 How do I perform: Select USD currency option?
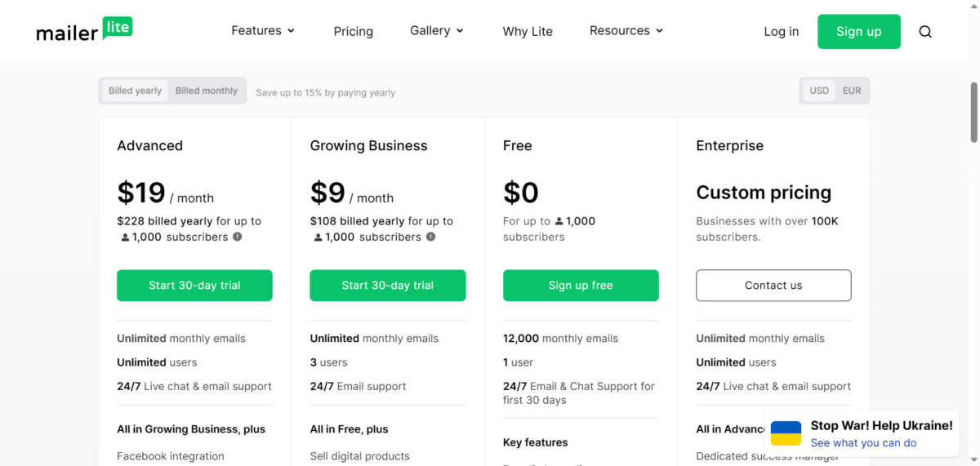click(x=819, y=91)
